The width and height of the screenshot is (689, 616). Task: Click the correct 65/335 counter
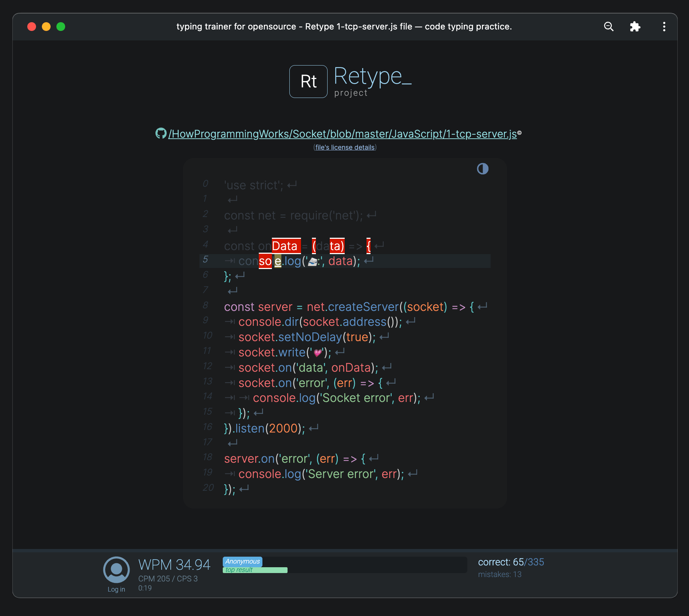511,562
